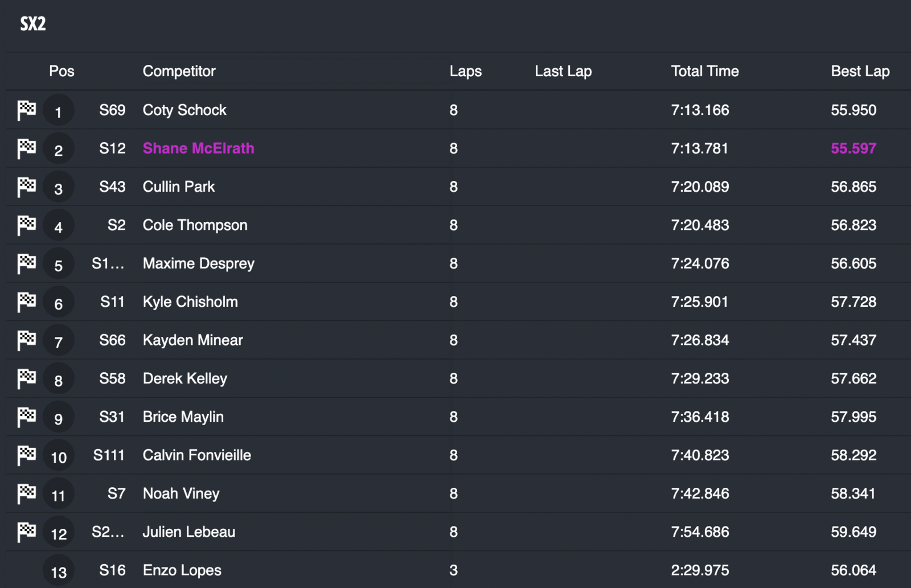Click the SX2 class heading
This screenshot has width=911, height=588.
point(33,24)
